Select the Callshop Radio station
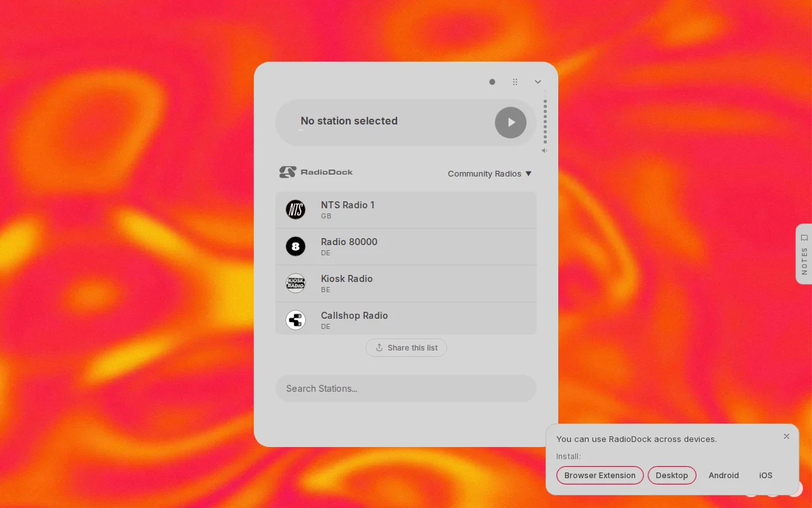This screenshot has height=508, width=812. click(406, 319)
